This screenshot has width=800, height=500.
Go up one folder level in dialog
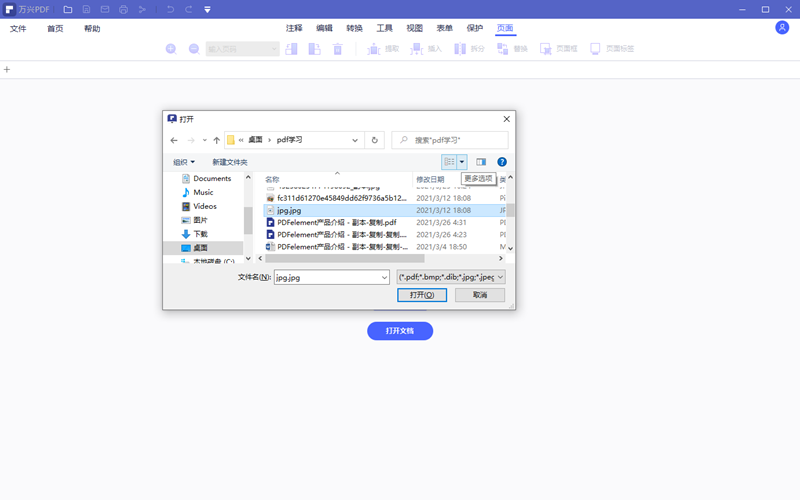[217, 141]
